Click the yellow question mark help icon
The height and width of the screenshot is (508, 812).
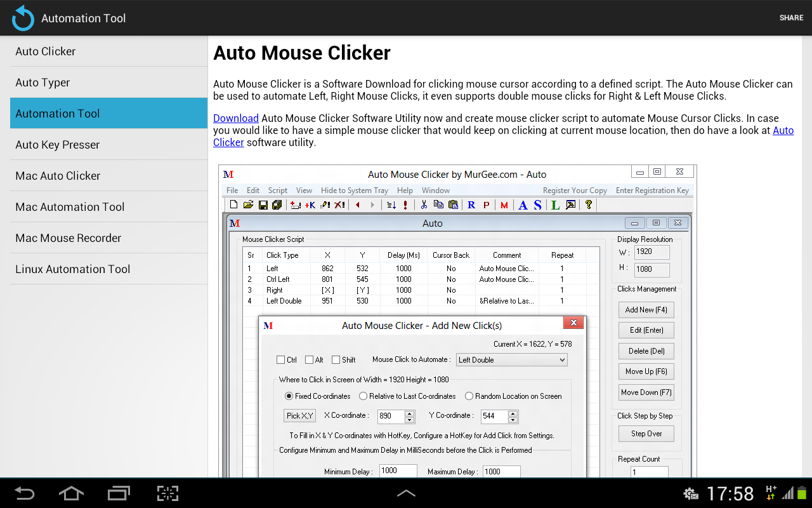[589, 204]
